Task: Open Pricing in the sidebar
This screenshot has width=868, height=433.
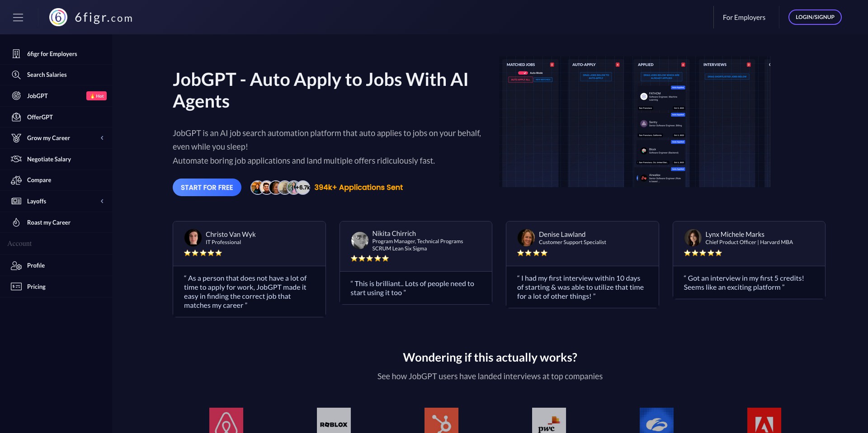Action: [56, 287]
